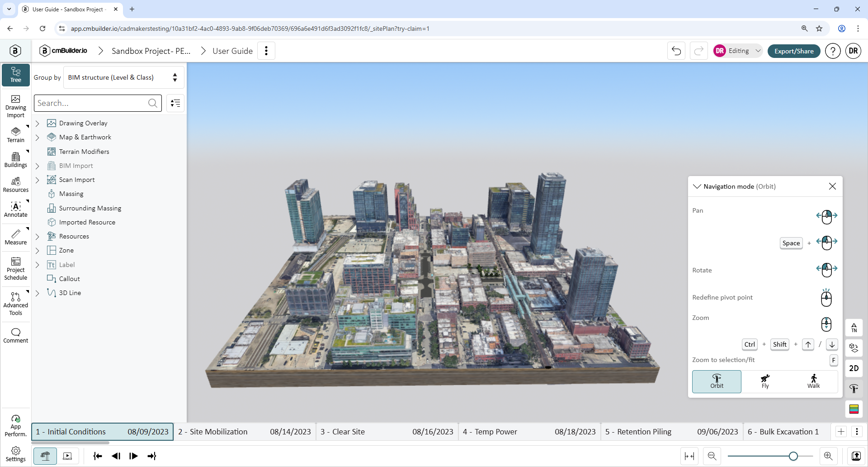
Task: Select the Annotate tool
Action: coord(16,210)
